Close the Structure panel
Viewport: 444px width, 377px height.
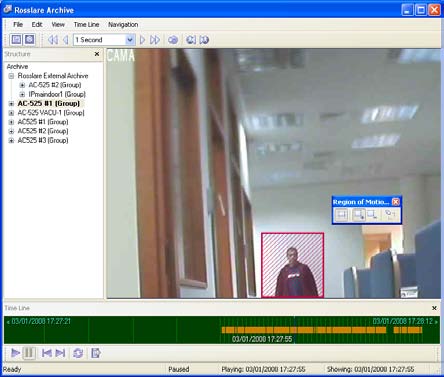tap(97, 54)
